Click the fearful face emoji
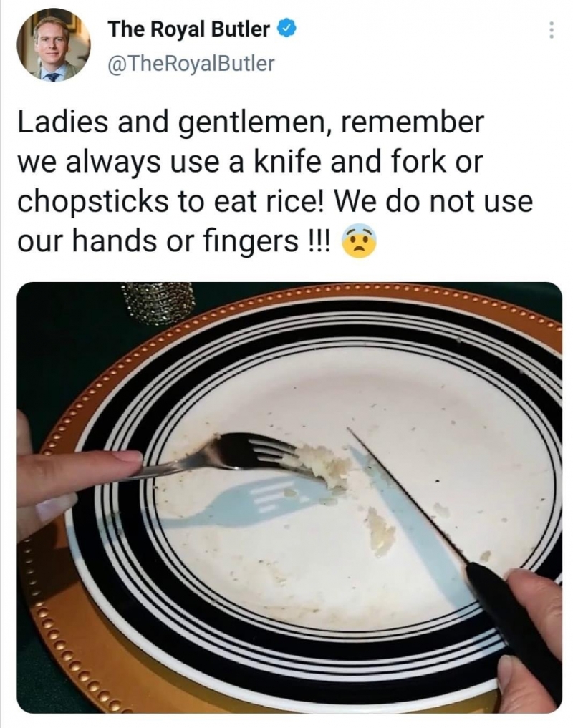The width and height of the screenshot is (573, 728). coord(359,241)
